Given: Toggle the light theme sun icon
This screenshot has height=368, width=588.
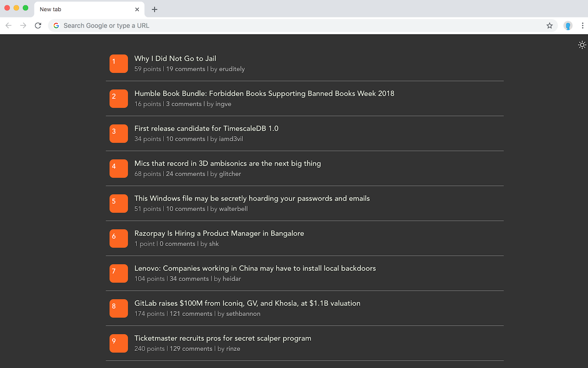Looking at the screenshot, I should coord(582,45).
